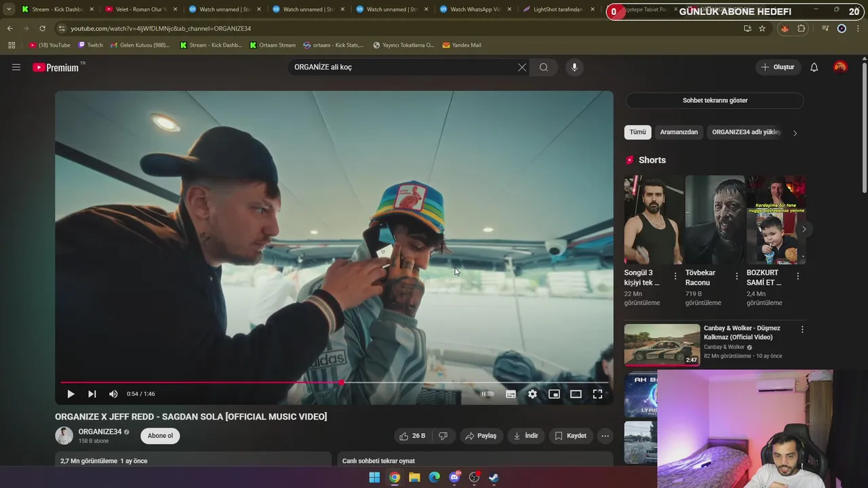Open the ORGANIZE34 channel name link

(100, 432)
